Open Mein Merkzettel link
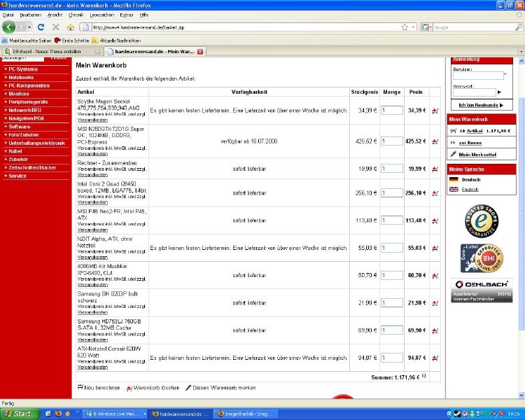Viewport: 525px width, 420px height. (477, 155)
